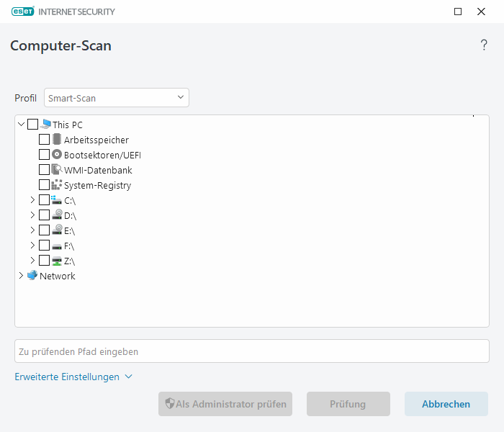Click the Bootsektoren/UEFI disk icon

(57, 155)
